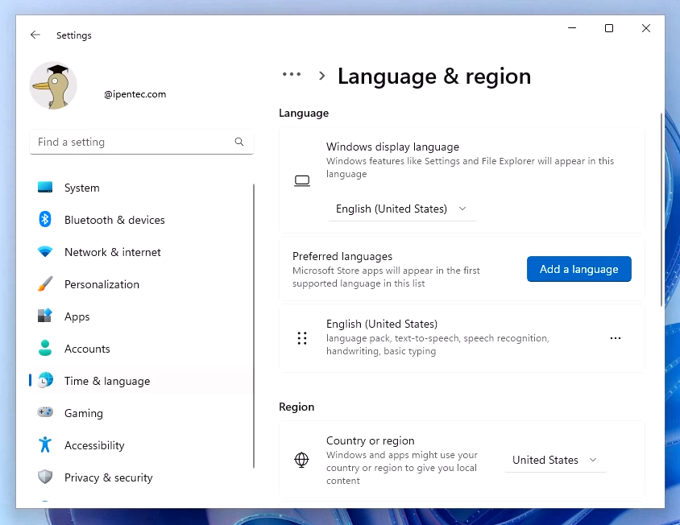This screenshot has height=525, width=680.
Task: Select the Gaming controller icon
Action: click(x=45, y=412)
